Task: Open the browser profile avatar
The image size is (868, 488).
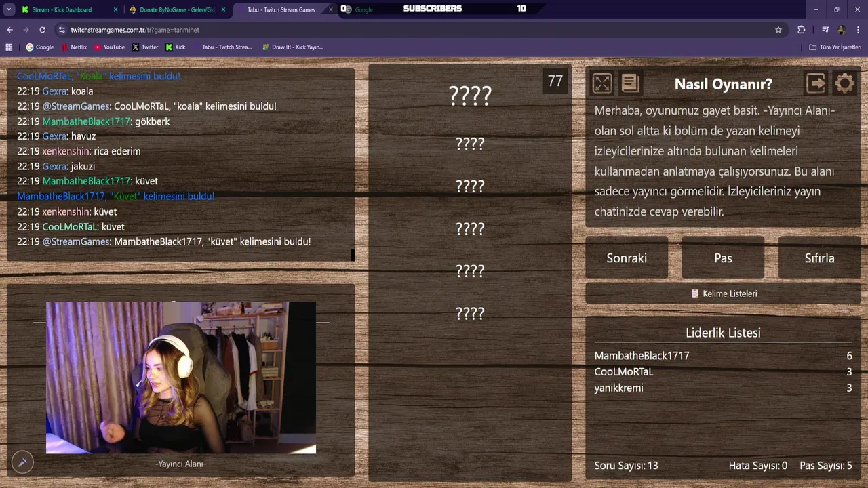Action: coord(842,30)
